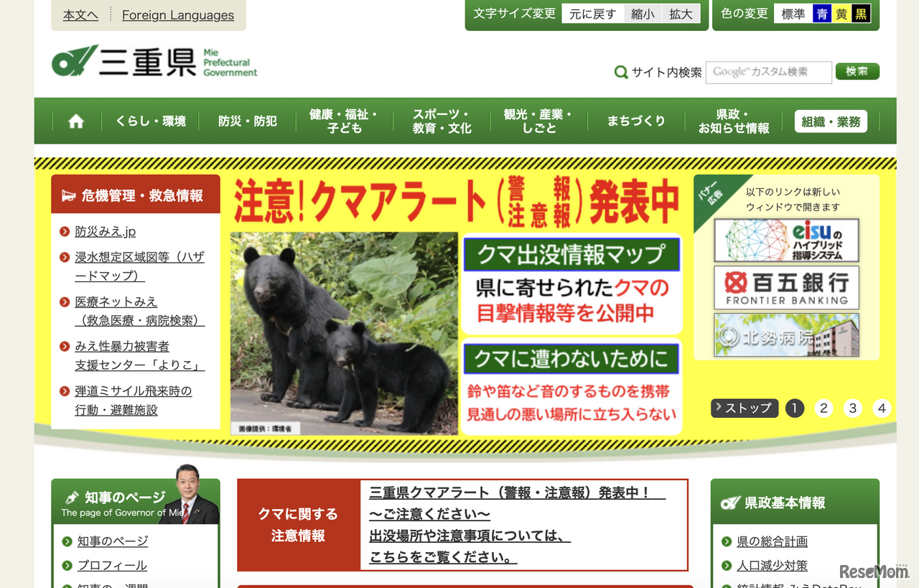Click the home icon in the green navigation bar
This screenshot has height=588, width=919.
click(x=75, y=121)
